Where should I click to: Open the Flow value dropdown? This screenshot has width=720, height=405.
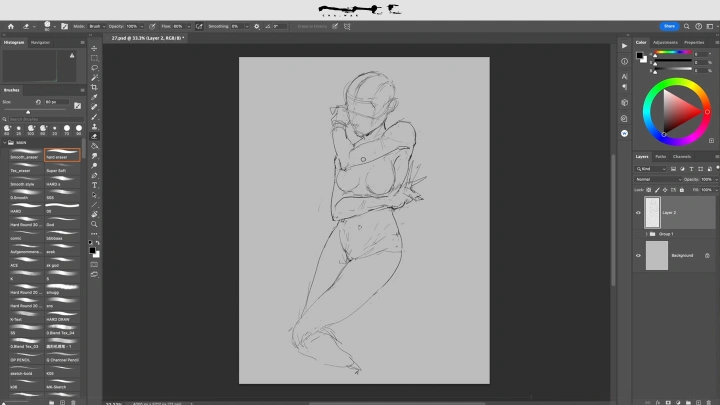(188, 27)
